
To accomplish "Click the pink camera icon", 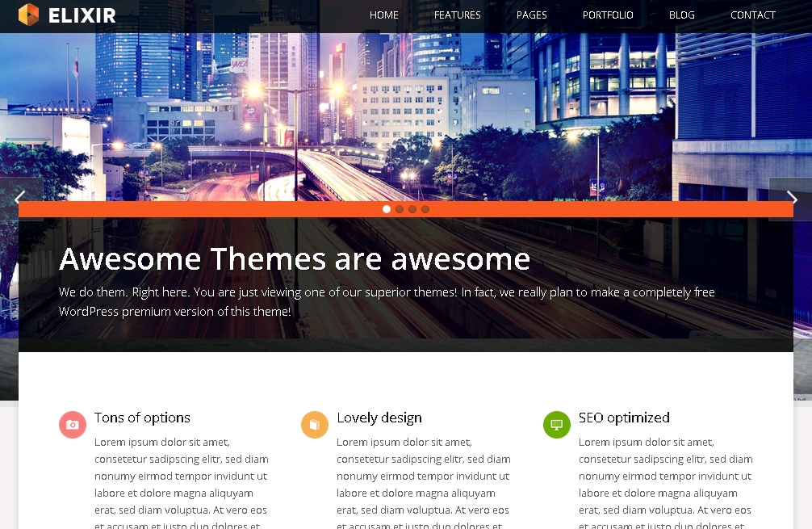I will 73,425.
